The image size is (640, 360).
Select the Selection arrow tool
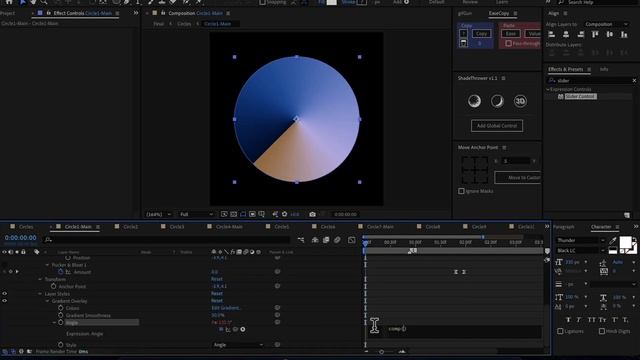pyautogui.click(x=22, y=2)
